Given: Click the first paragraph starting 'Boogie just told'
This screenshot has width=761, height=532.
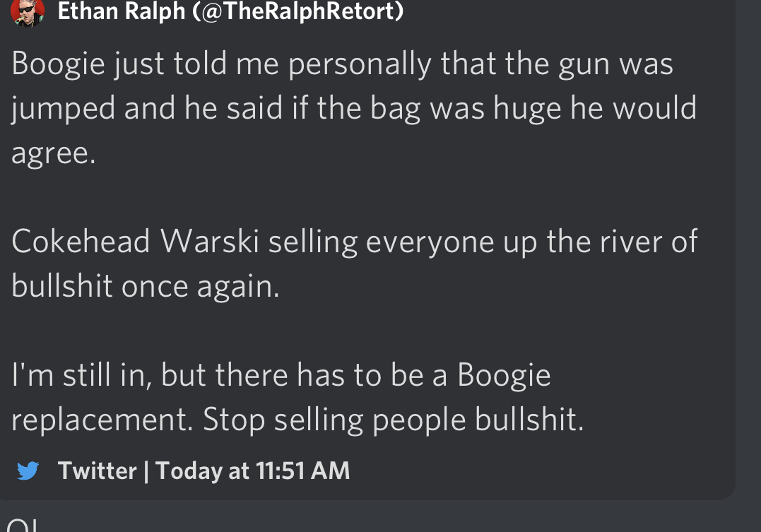Looking at the screenshot, I should 354,108.
